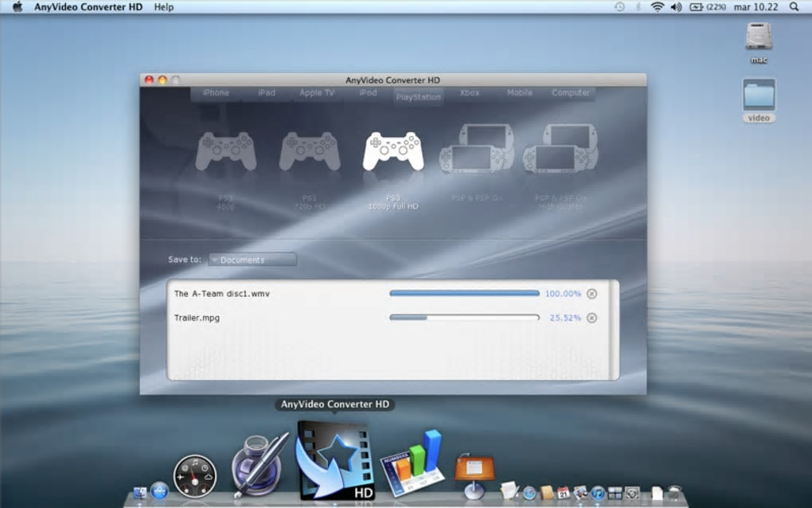Open System Preferences gear in dock
The height and width of the screenshot is (508, 812).
click(632, 493)
